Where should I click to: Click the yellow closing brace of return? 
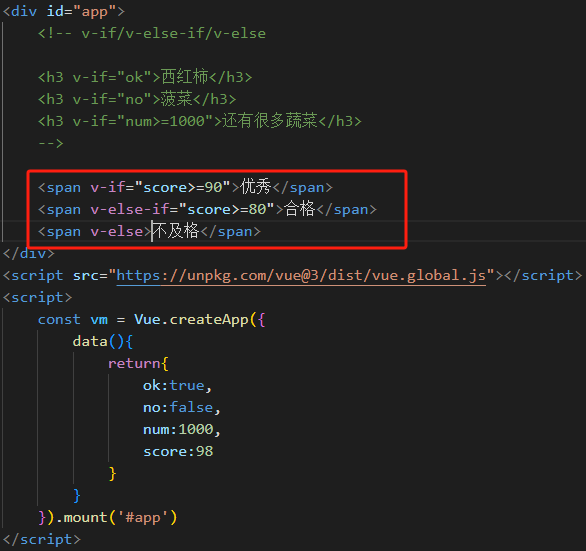click(112, 474)
